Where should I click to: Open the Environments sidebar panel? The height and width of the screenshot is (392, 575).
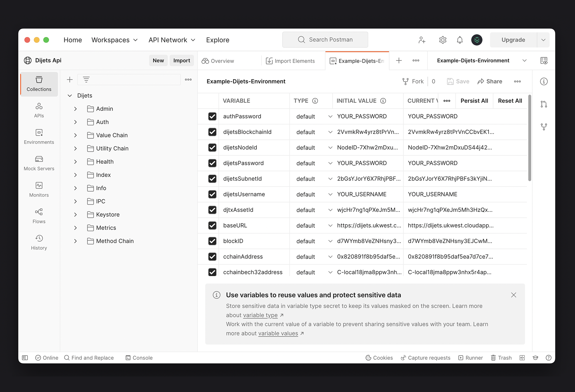pyautogui.click(x=39, y=136)
